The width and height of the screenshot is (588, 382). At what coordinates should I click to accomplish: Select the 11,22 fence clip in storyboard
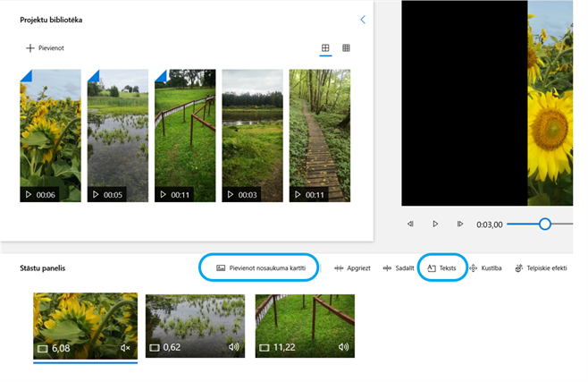click(305, 322)
